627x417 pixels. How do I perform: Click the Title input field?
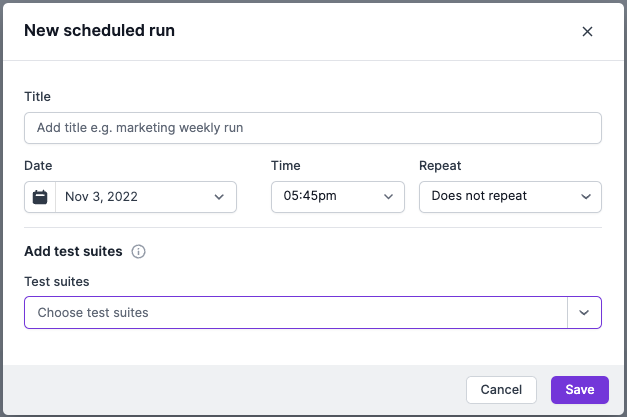pyautogui.click(x=313, y=128)
